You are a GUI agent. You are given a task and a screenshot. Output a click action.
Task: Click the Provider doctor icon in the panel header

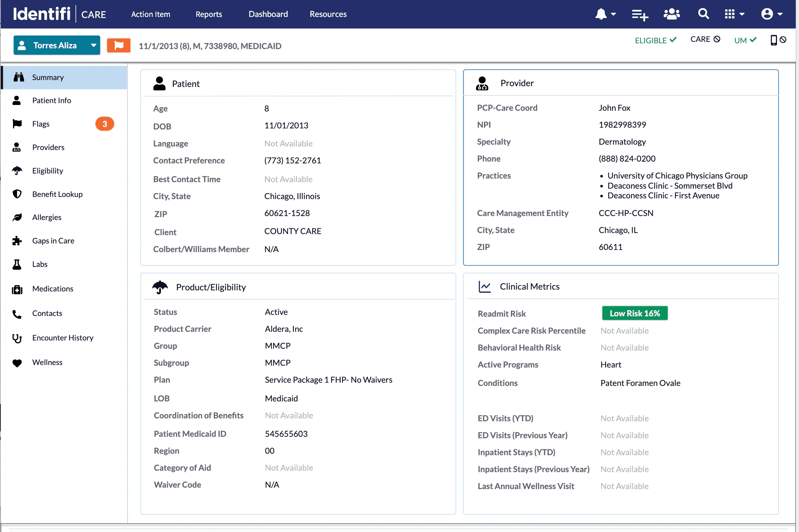point(482,83)
